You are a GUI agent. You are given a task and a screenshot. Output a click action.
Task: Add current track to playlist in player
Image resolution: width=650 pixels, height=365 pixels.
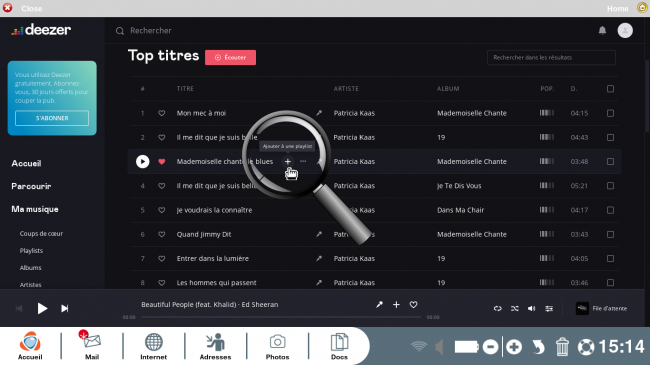396,304
